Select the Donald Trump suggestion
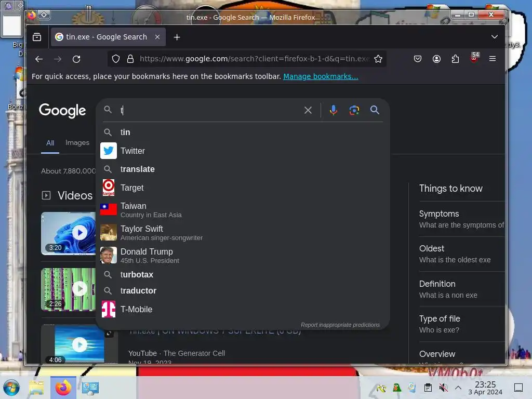This screenshot has width=532, height=399. coord(243,256)
